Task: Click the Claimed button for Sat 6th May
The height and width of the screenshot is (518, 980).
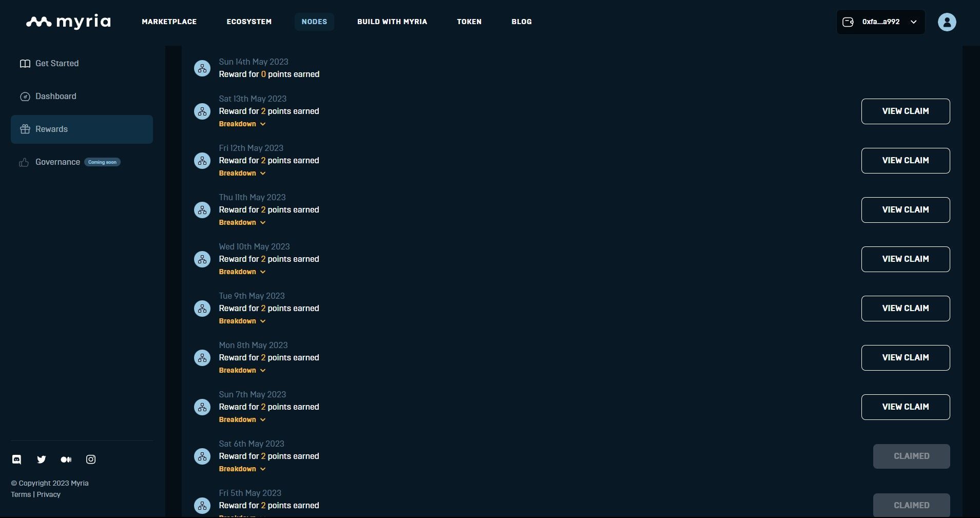Action: click(x=911, y=456)
